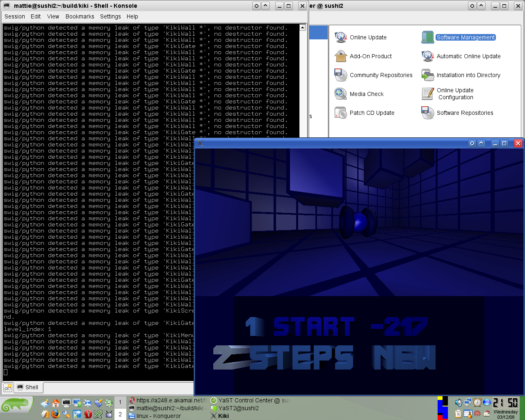
Task: Open the Add-On Product module
Action: [363, 56]
